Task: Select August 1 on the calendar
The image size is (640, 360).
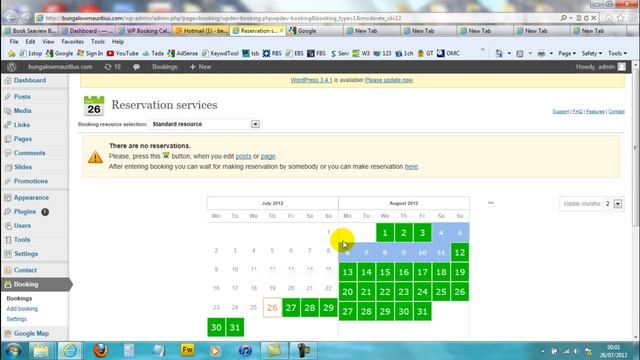Action: [385, 233]
